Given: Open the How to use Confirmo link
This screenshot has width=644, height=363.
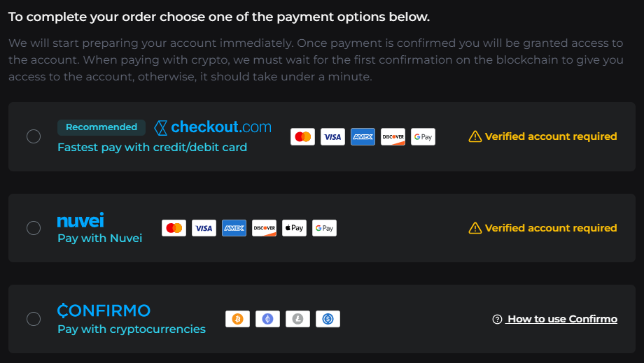Looking at the screenshot, I should (562, 319).
